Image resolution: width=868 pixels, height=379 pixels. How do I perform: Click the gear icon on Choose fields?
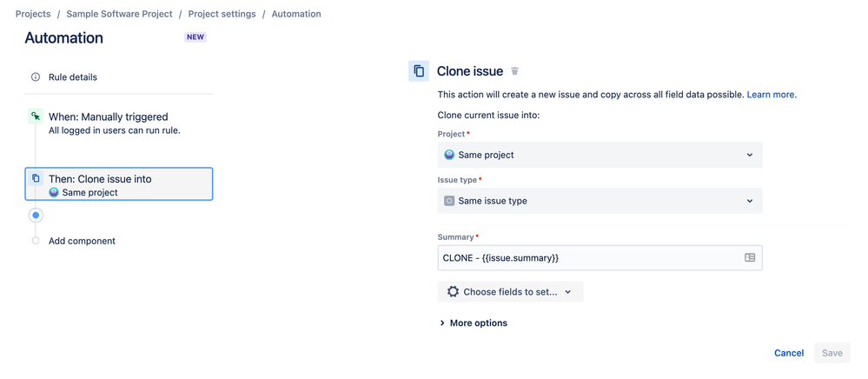453,292
